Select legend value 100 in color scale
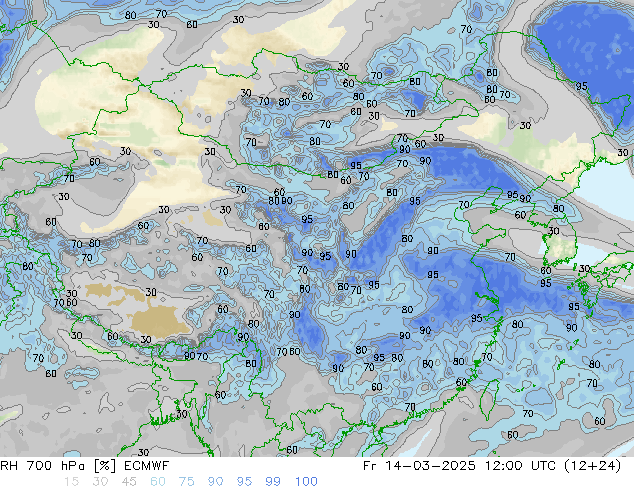Viewport: 634px width, 490px height. 306,482
